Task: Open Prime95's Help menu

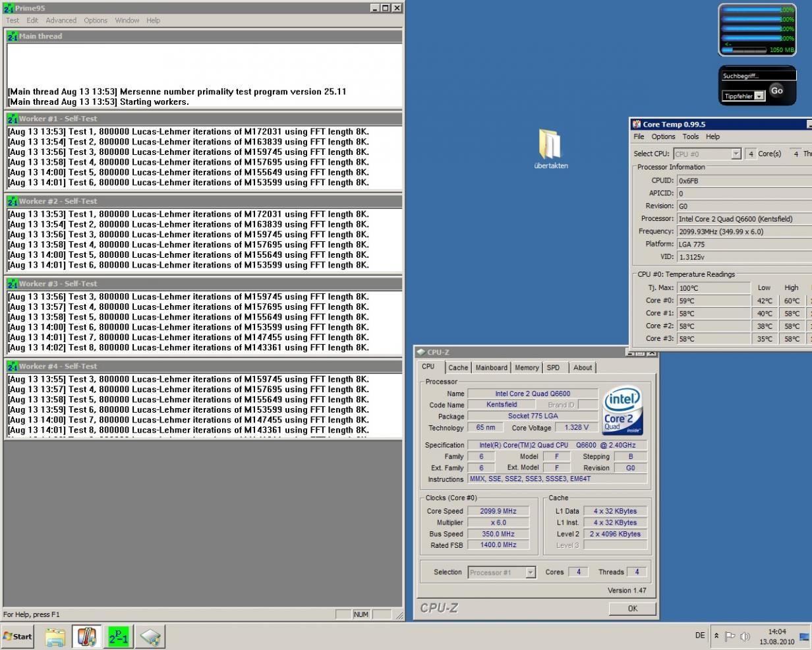Action: [153, 20]
